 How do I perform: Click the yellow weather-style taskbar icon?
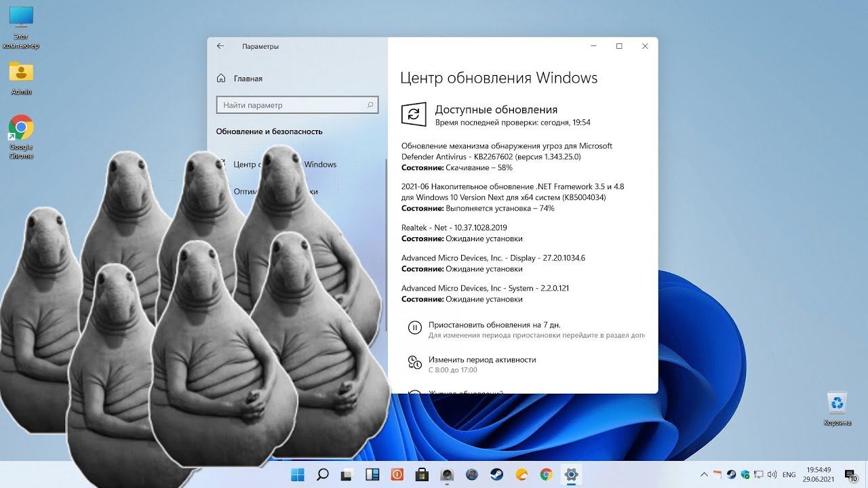pyautogui.click(x=521, y=474)
